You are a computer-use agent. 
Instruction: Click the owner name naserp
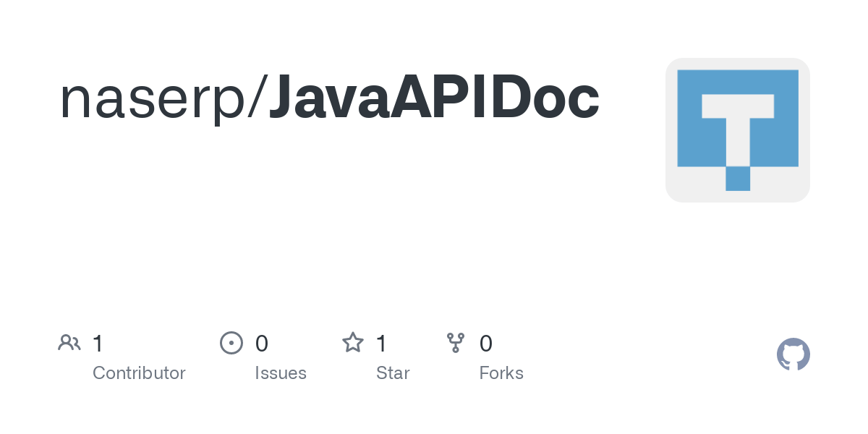click(153, 100)
